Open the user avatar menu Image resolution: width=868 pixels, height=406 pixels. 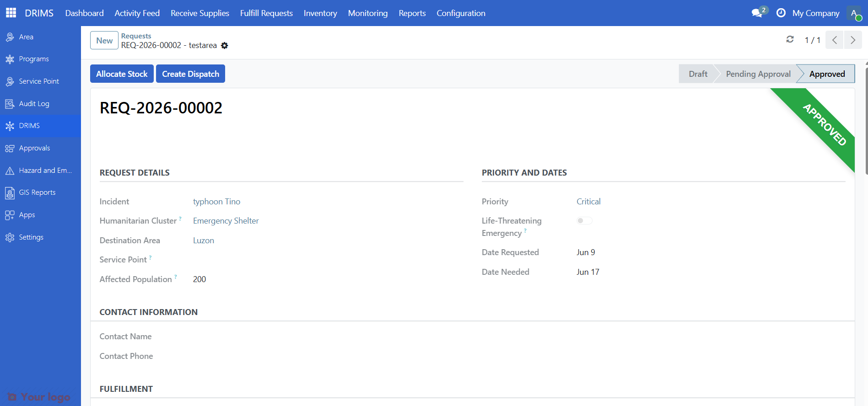coord(854,13)
